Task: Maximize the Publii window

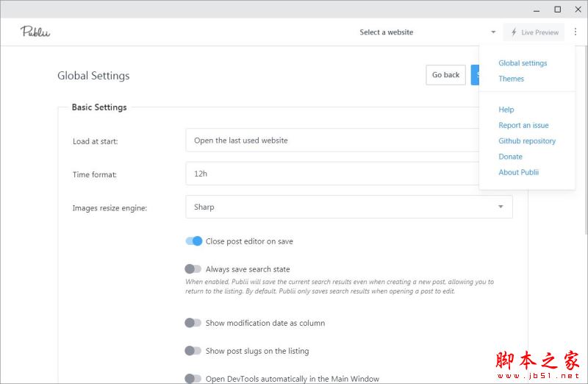Action: click(558, 10)
